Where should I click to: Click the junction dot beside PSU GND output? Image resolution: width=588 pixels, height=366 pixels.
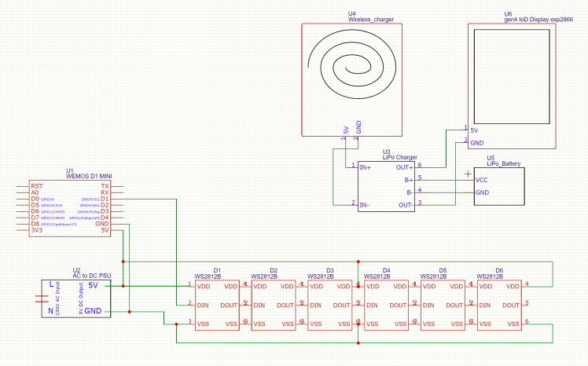pyautogui.click(x=130, y=312)
